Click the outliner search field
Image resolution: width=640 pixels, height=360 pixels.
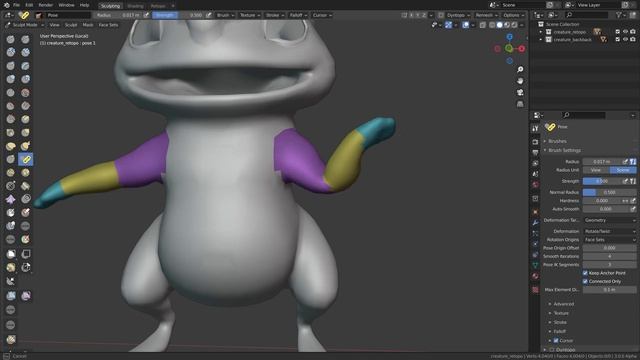(x=588, y=15)
